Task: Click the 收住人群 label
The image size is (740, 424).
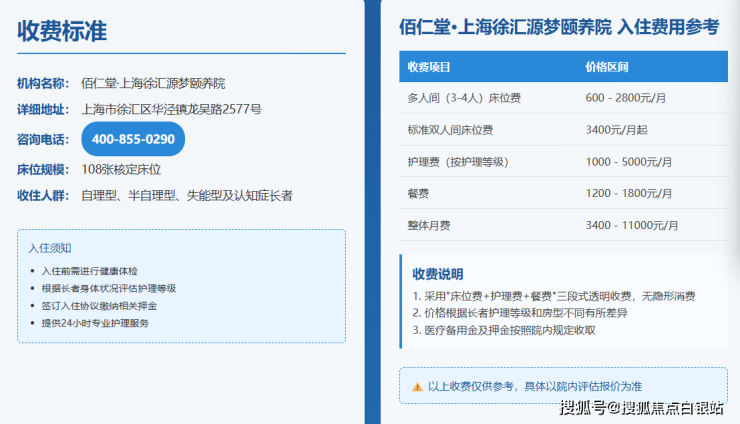Action: tap(43, 195)
